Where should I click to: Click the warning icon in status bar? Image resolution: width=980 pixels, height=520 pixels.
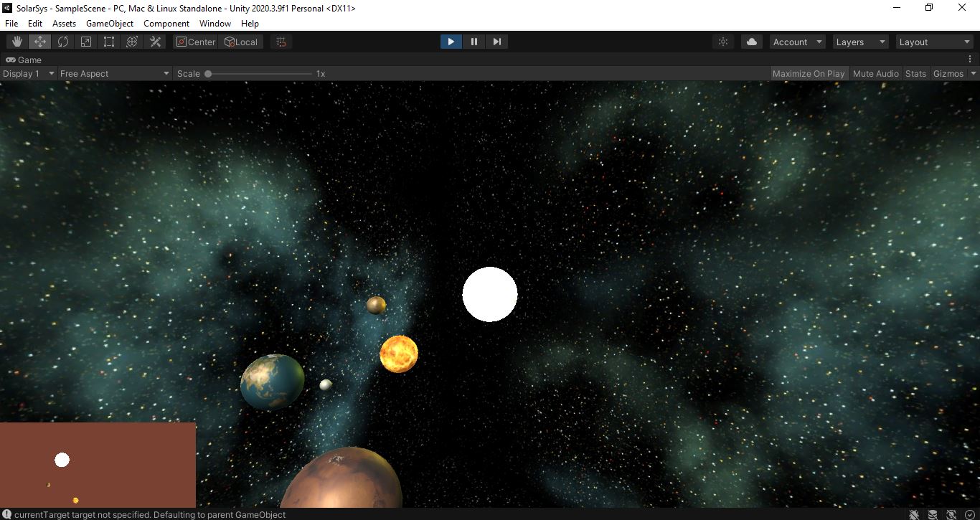click(x=7, y=514)
